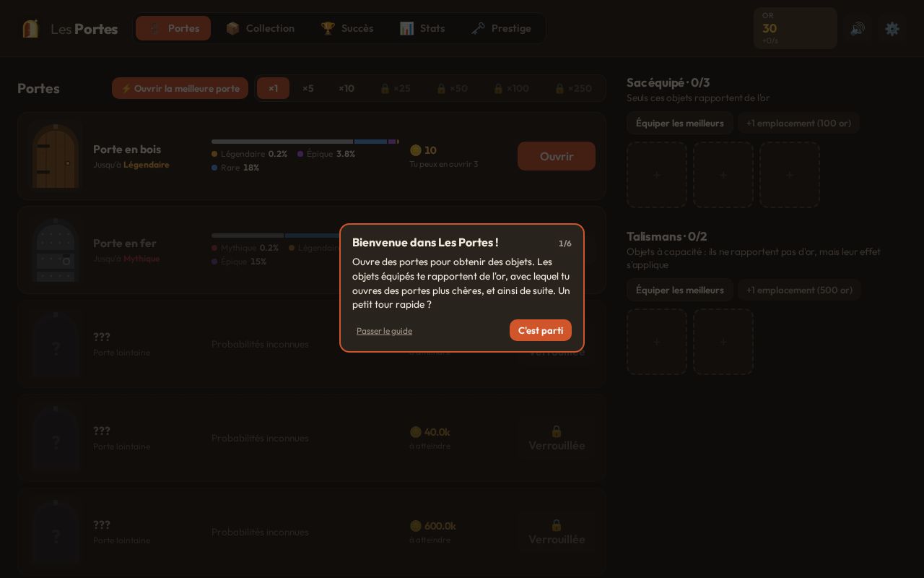Viewport: 924px width, 578px height.
Task: Click the coin icon next to 600.0k
Action: click(415, 526)
